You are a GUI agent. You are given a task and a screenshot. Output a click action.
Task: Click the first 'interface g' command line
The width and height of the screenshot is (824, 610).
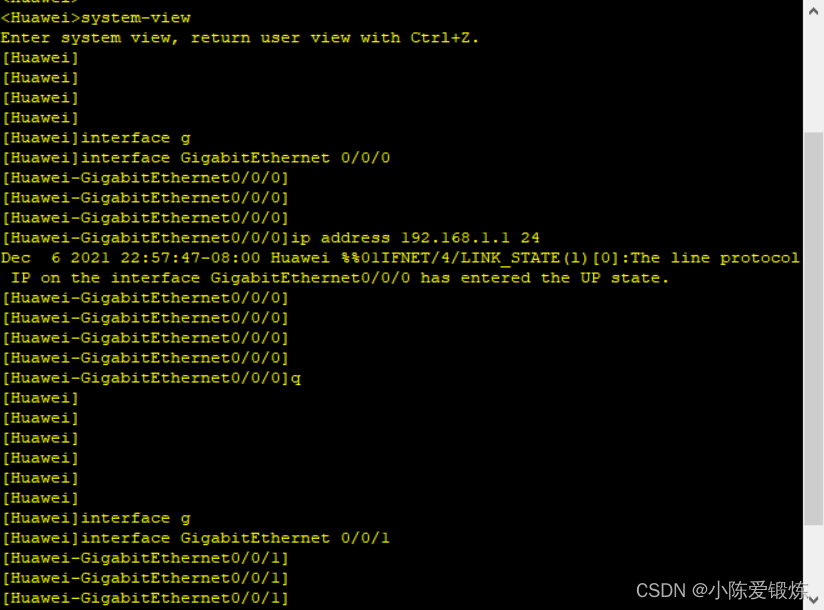97,138
